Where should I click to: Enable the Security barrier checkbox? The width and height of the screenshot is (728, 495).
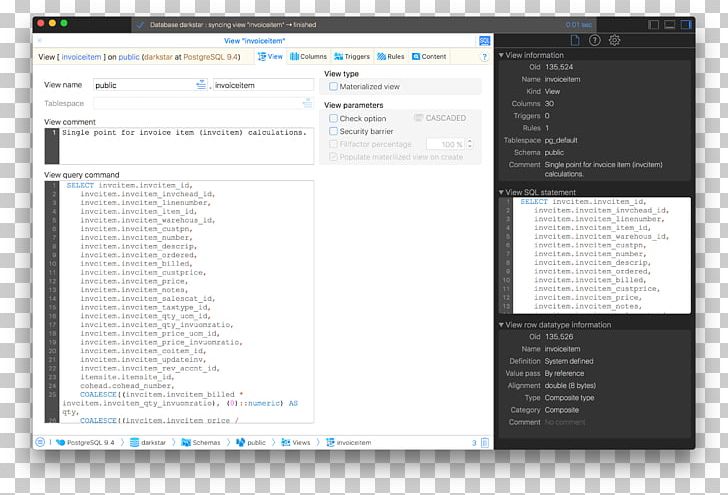coord(333,131)
